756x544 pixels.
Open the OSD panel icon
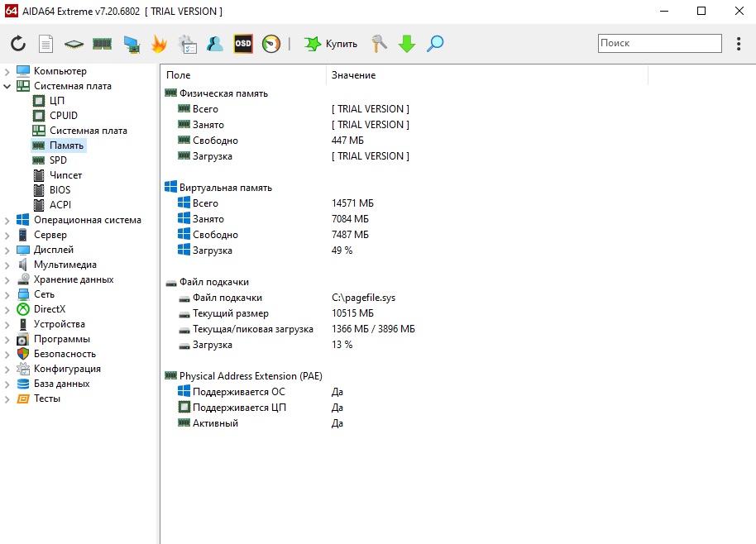pyautogui.click(x=243, y=44)
